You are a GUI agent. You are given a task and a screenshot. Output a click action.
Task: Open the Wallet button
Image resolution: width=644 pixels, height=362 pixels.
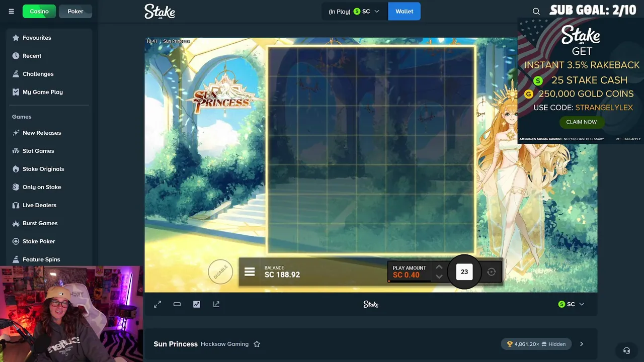coord(405,11)
